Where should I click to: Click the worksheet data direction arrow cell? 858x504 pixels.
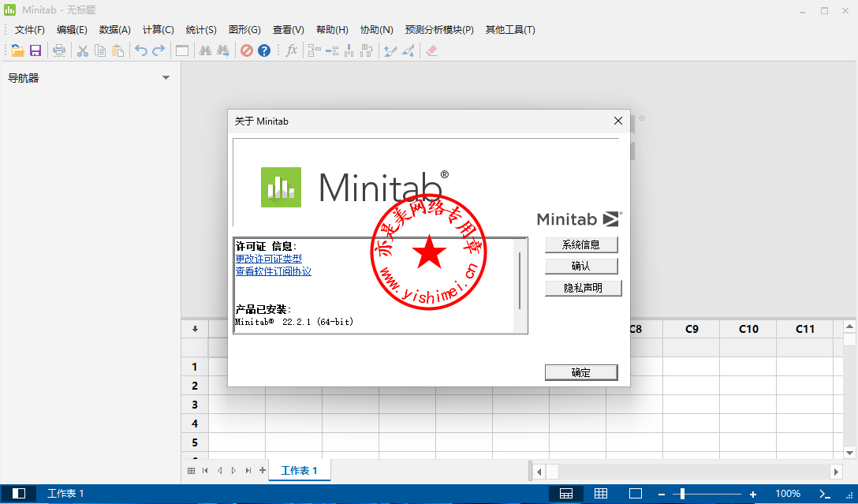click(195, 329)
